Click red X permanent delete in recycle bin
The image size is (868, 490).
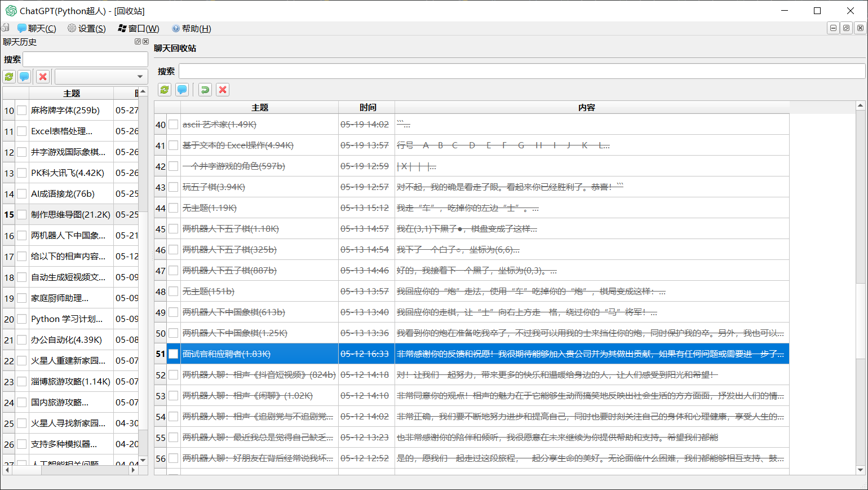[x=223, y=90]
